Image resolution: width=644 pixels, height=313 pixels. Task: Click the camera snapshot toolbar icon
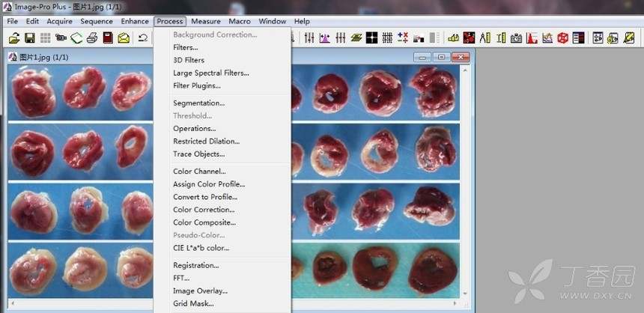[517, 37]
